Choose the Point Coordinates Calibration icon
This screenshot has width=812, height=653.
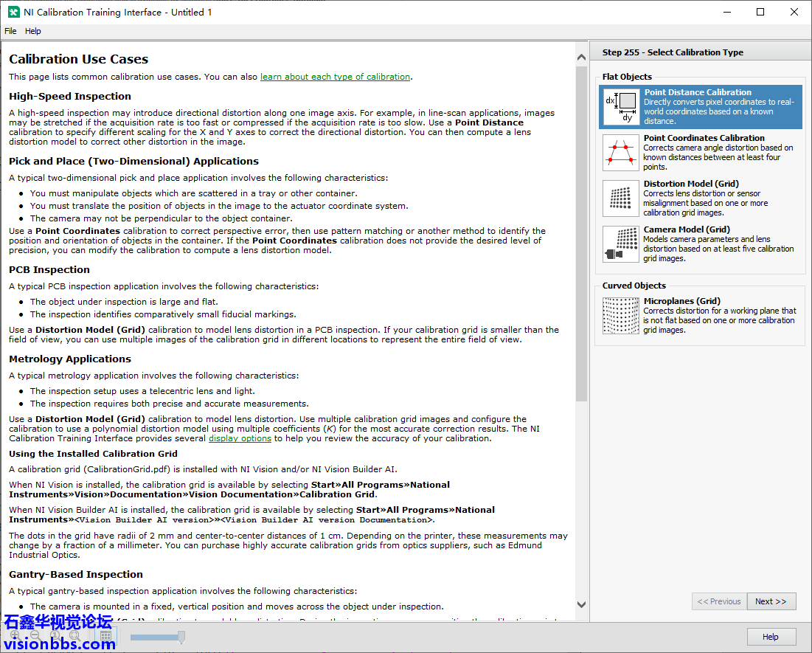(x=621, y=153)
